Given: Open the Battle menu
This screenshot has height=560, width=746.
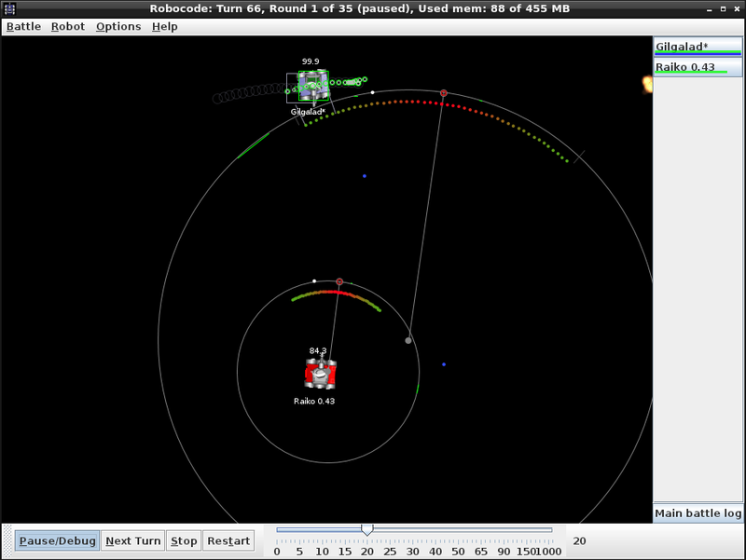Looking at the screenshot, I should (x=24, y=27).
